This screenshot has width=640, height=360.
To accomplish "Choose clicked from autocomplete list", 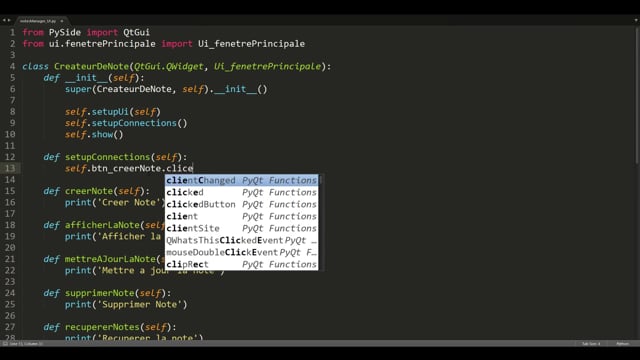I will click(241, 192).
